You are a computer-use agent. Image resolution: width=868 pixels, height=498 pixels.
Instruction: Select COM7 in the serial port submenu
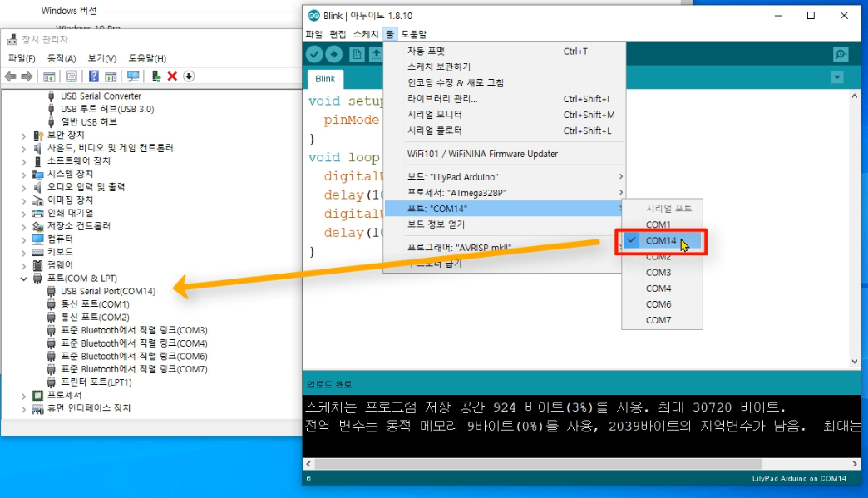pos(662,320)
